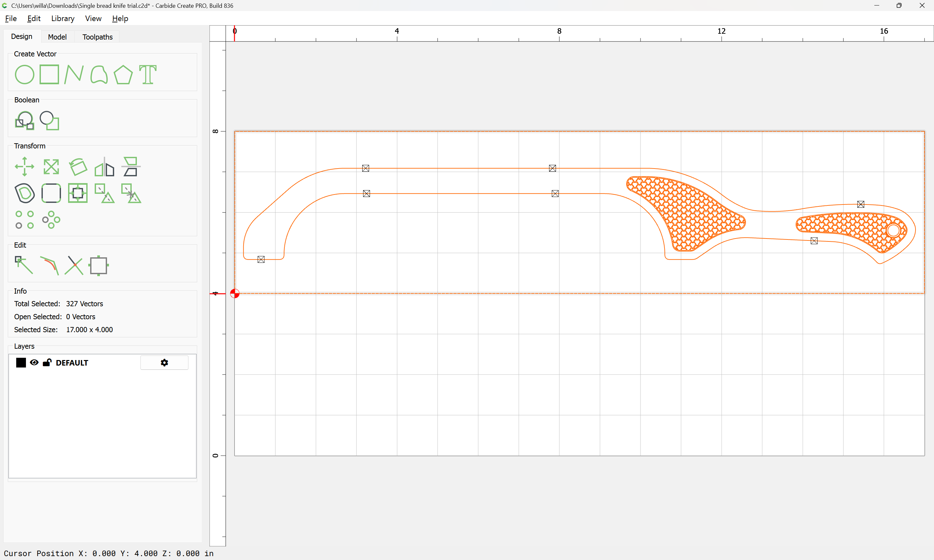
Task: Expand the View menu
Action: pos(93,18)
